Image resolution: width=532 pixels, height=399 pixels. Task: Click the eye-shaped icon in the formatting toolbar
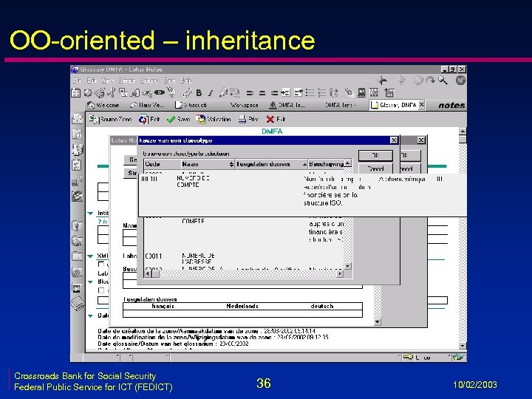click(159, 92)
